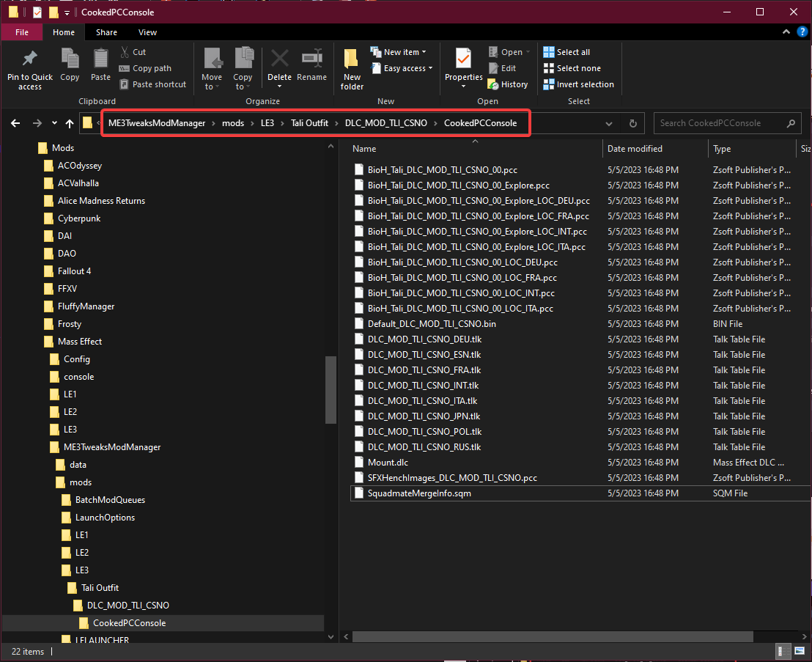The height and width of the screenshot is (662, 812).
Task: Open recent locations dropdown arrow
Action: tap(54, 123)
